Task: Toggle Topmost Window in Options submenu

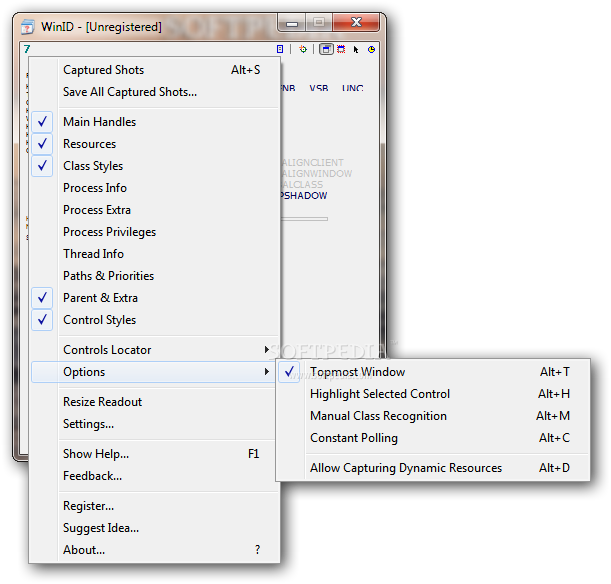Action: [433, 372]
